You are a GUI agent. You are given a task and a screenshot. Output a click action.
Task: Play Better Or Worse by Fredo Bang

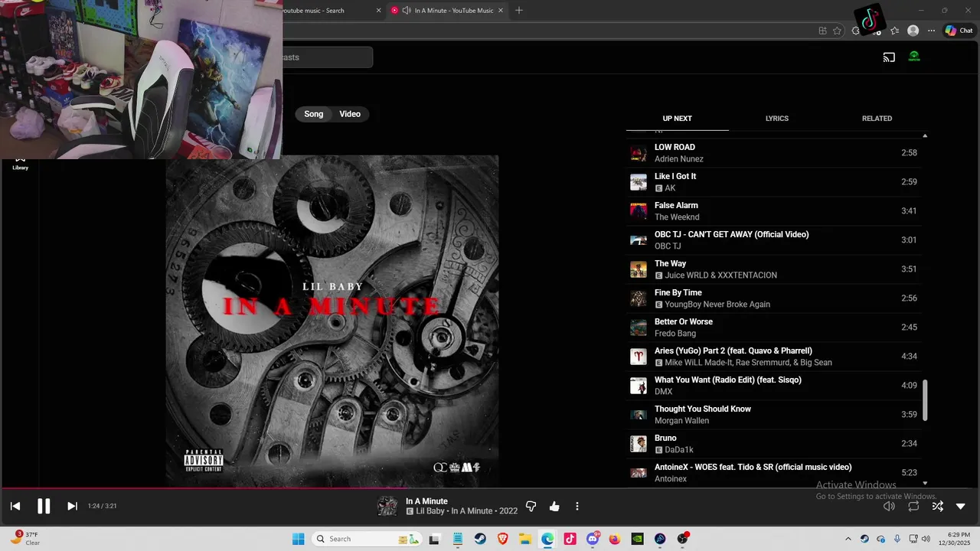tap(773, 328)
